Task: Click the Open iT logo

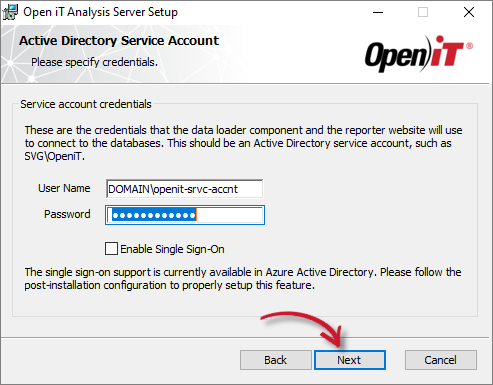Action: [419, 54]
